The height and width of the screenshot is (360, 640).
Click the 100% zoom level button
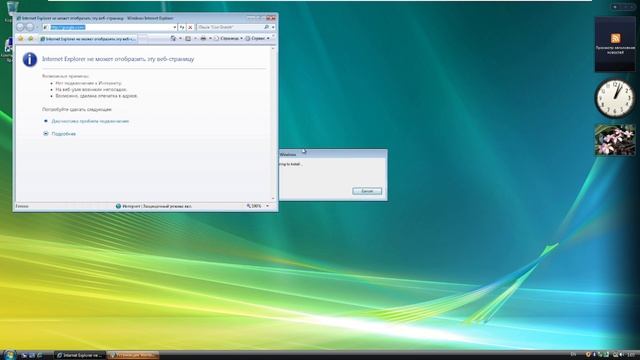point(253,206)
